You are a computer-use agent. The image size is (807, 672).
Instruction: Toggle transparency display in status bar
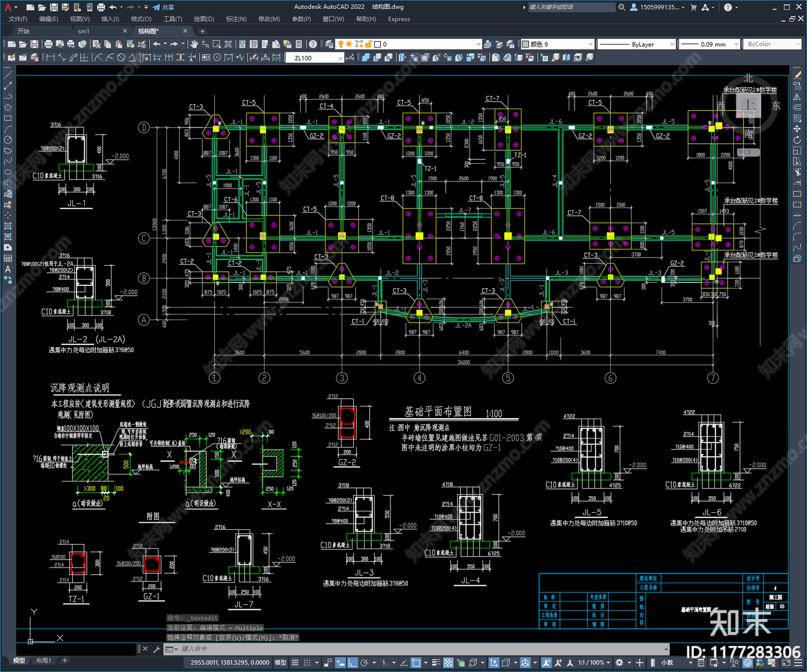(448, 662)
